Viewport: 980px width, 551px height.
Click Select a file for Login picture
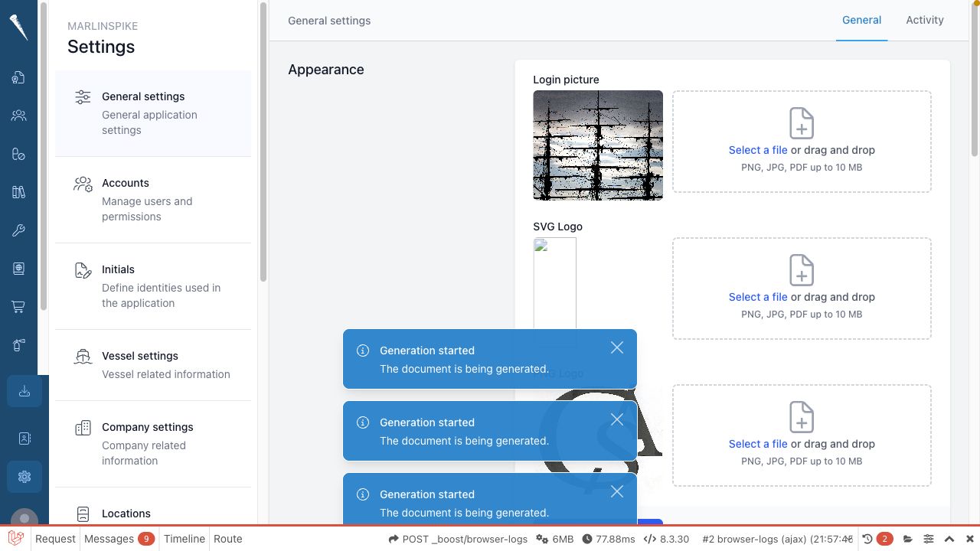(x=758, y=150)
